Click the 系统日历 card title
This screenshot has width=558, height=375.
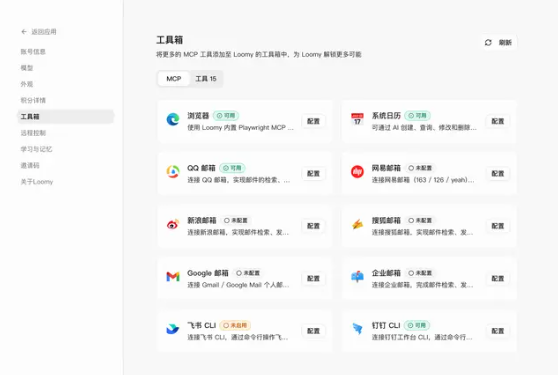[386, 116]
